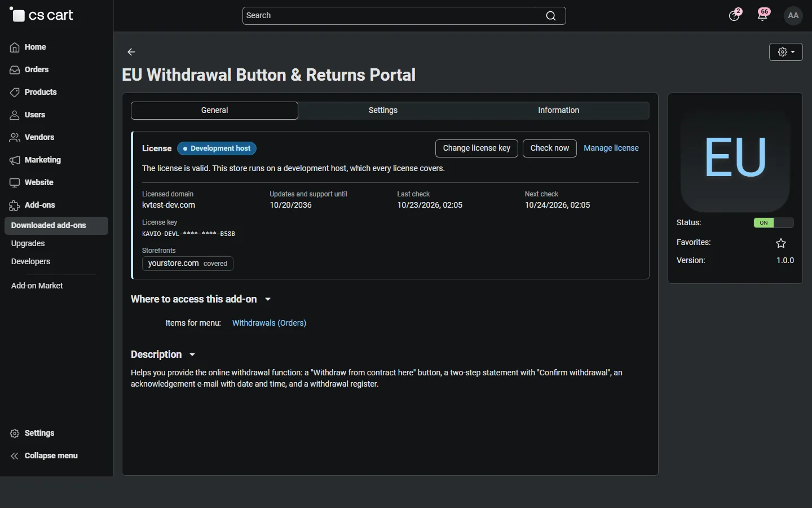Open the gear actions dropdown

(x=786, y=52)
